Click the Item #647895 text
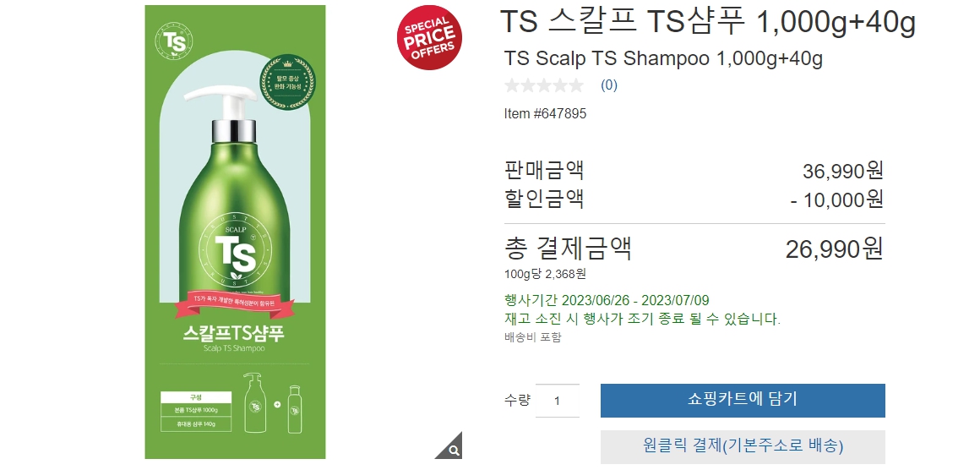Image resolution: width=980 pixels, height=470 pixels. pyautogui.click(x=545, y=114)
